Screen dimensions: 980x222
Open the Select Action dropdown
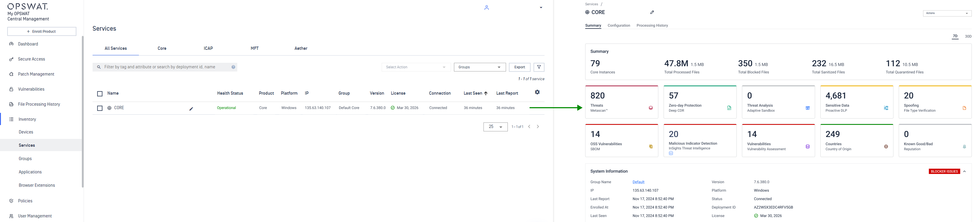tap(416, 67)
